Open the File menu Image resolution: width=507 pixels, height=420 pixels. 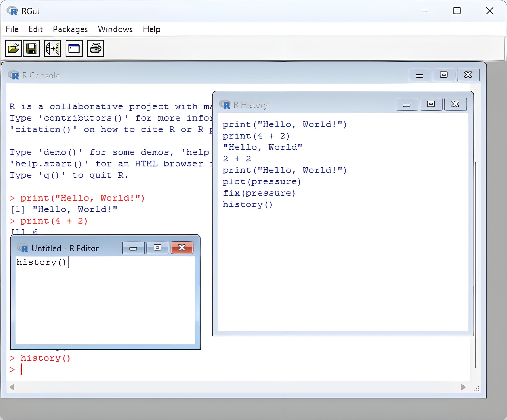pos(12,29)
